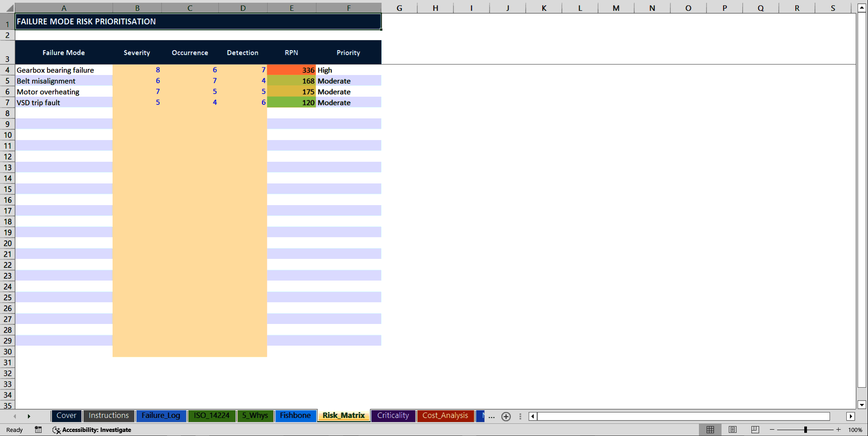Zoom out using the minus button

pos(773,430)
